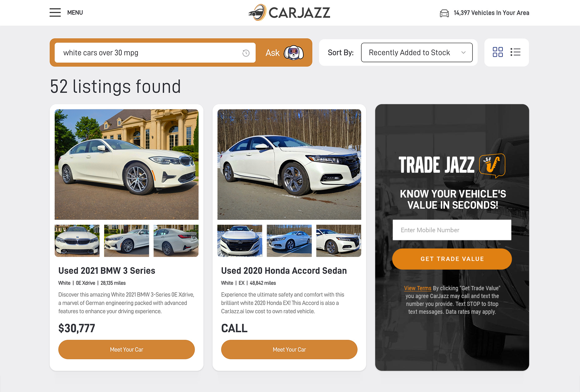Click the car icon beside vehicle count
This screenshot has height=392, width=580.
444,13
